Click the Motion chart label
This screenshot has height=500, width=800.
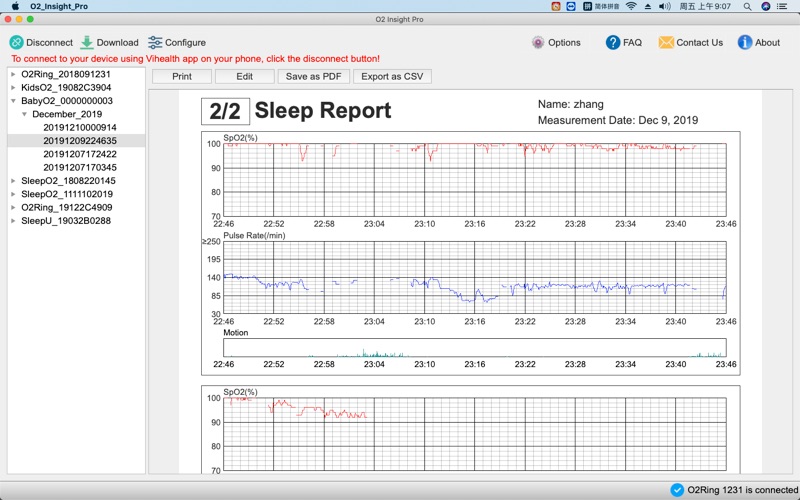click(236, 333)
